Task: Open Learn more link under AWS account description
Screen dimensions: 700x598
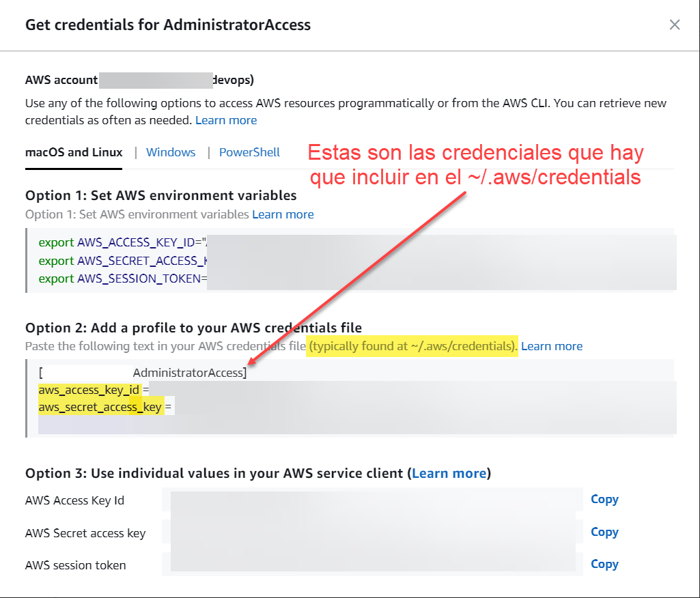Action: click(x=226, y=120)
